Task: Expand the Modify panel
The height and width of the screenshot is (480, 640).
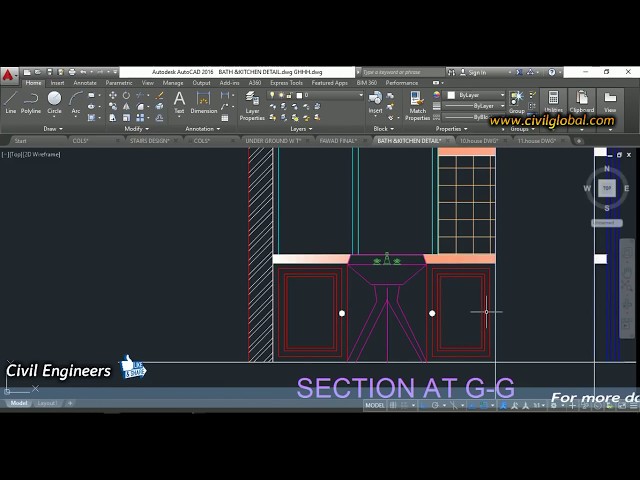Action: 136,129
